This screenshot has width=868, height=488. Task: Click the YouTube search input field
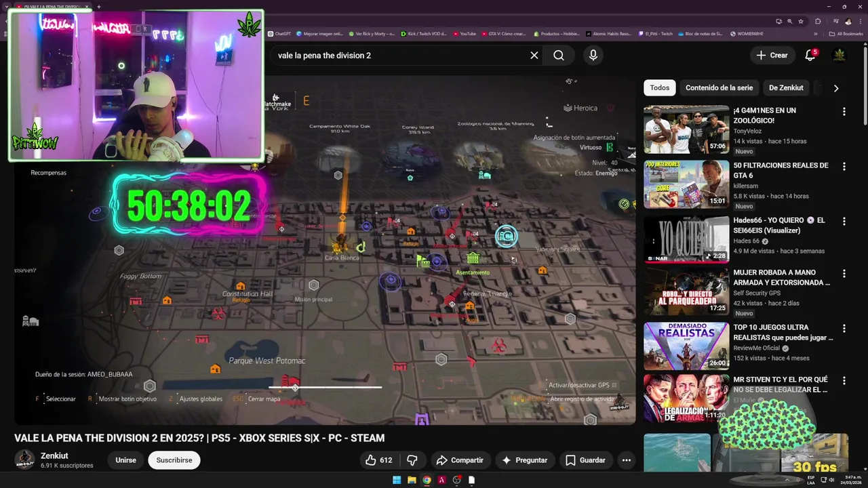click(400, 56)
